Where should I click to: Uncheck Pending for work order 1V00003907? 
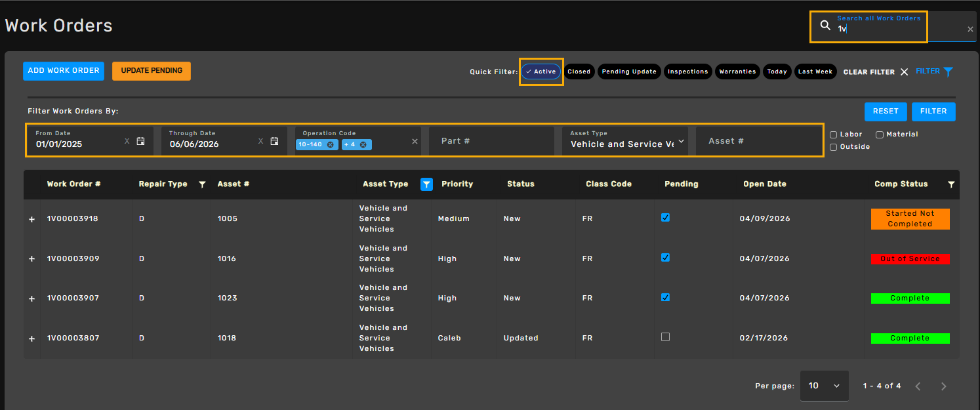click(666, 297)
